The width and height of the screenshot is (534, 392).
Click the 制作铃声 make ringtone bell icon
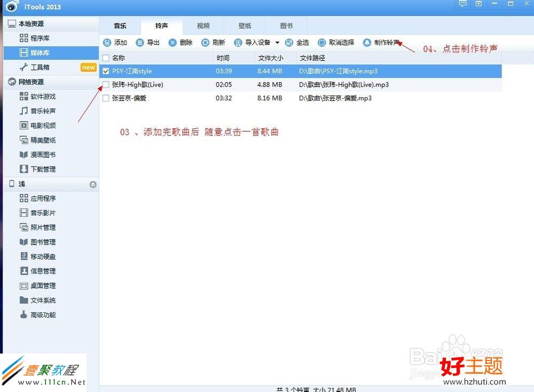[x=367, y=43]
